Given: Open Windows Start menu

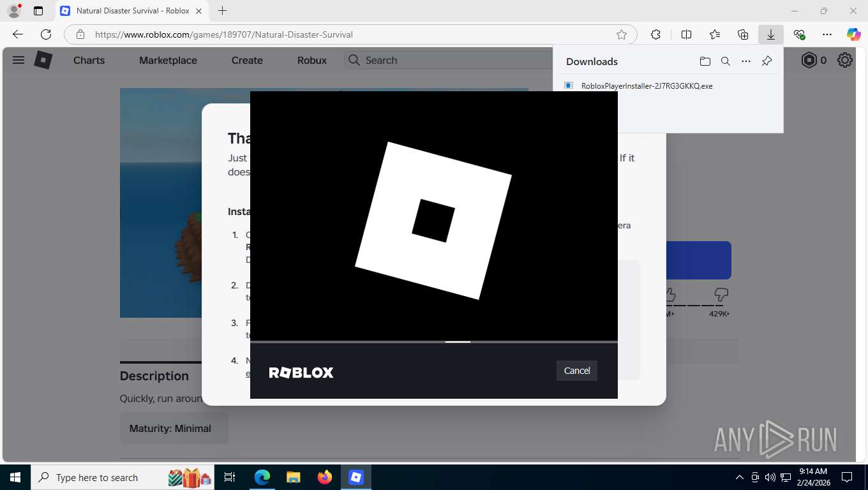Looking at the screenshot, I should point(15,477).
